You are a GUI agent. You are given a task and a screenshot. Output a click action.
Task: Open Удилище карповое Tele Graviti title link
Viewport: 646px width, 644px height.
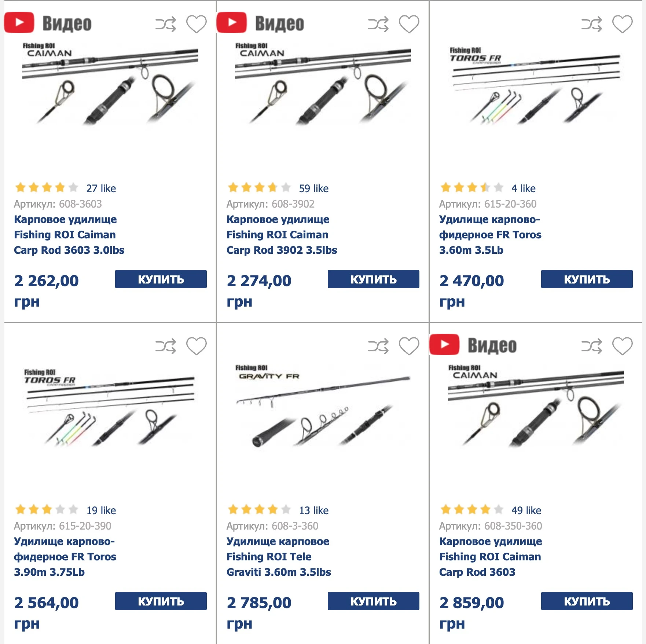tap(278, 556)
